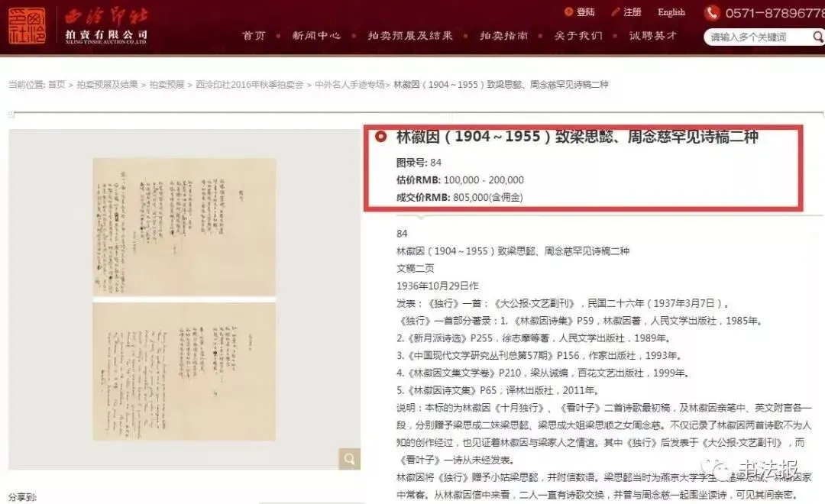Click 中外名人手迹专场 breadcrumb link
This screenshot has width=825, height=504.
click(350, 84)
